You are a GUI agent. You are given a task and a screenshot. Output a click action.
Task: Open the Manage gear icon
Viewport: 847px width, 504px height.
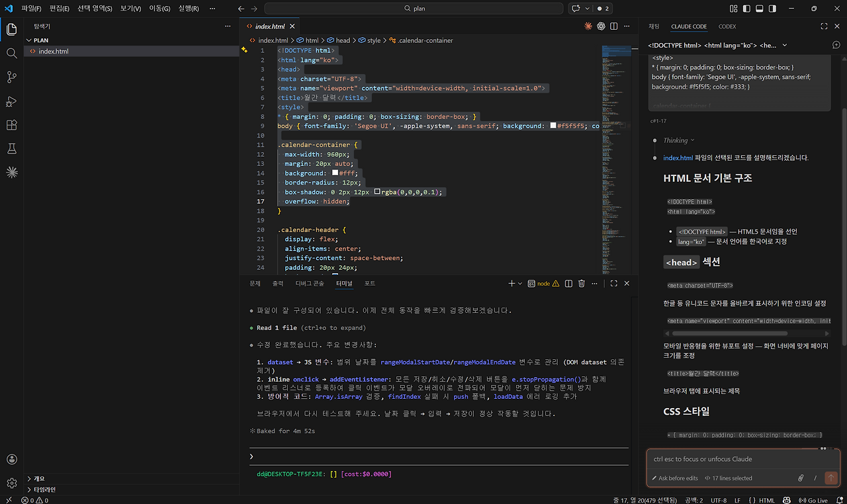click(11, 483)
